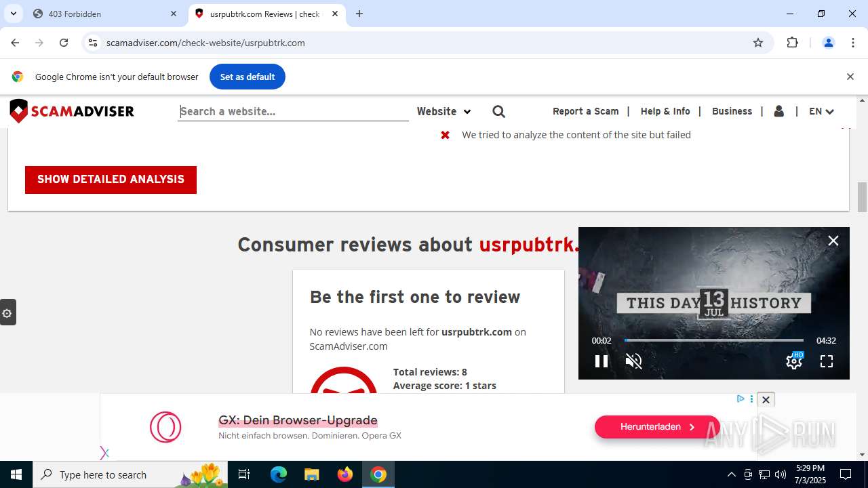Click SHOW DETAILED ANALYSIS button
The height and width of the screenshot is (488, 868).
point(111,180)
